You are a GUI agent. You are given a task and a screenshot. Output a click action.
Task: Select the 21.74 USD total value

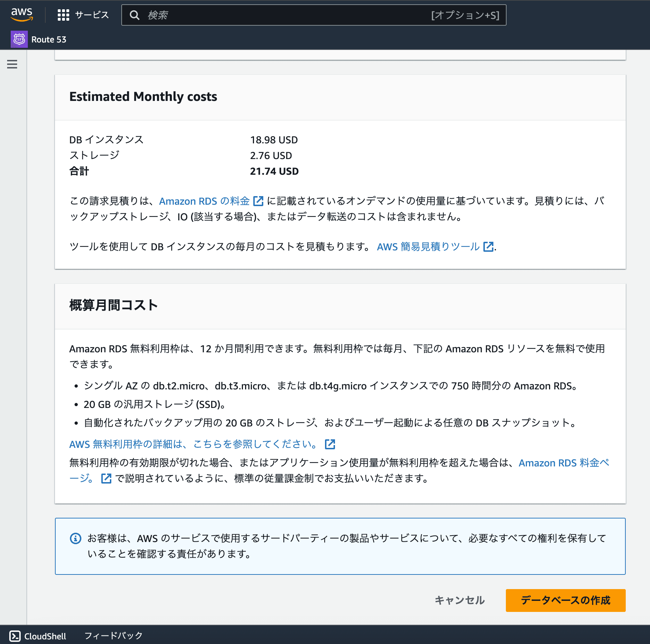(274, 171)
